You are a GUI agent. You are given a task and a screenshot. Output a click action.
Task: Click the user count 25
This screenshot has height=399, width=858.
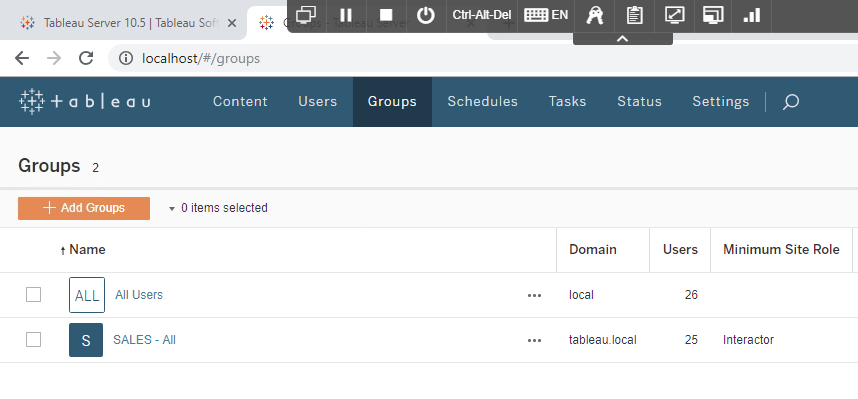click(x=691, y=340)
